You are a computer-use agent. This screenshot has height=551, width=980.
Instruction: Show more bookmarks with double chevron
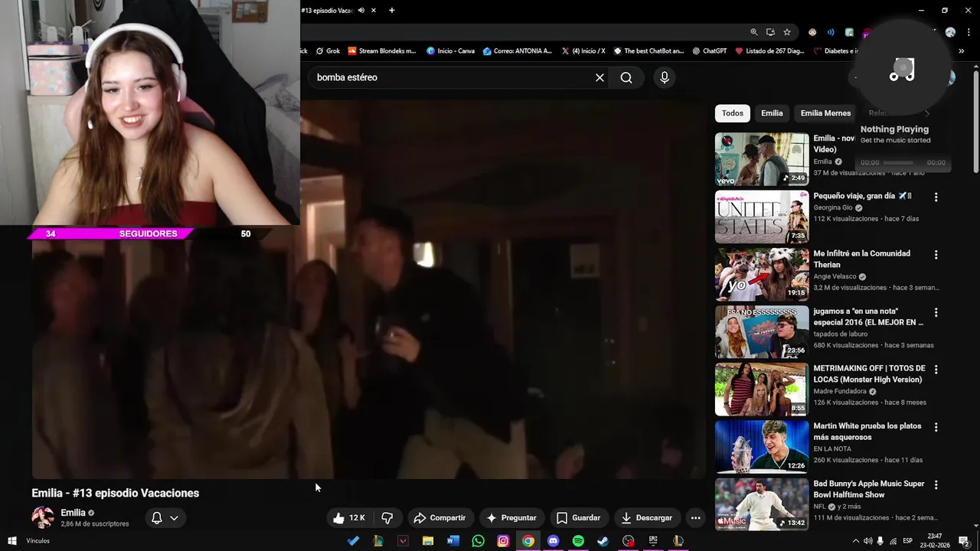click(x=962, y=51)
